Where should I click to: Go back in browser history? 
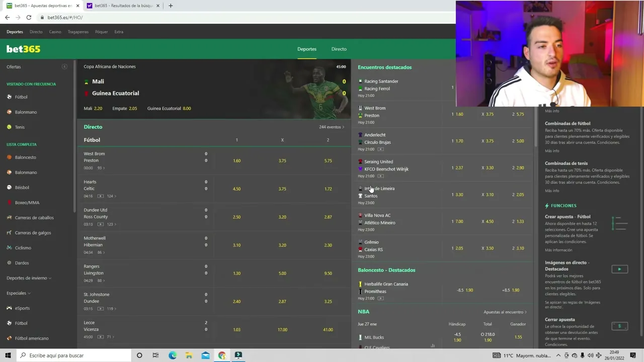coord(7,17)
